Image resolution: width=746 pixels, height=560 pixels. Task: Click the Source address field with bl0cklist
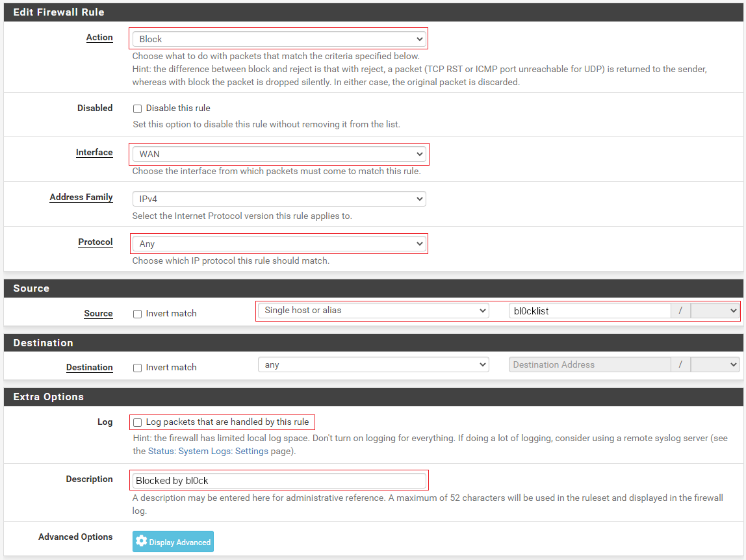(589, 311)
